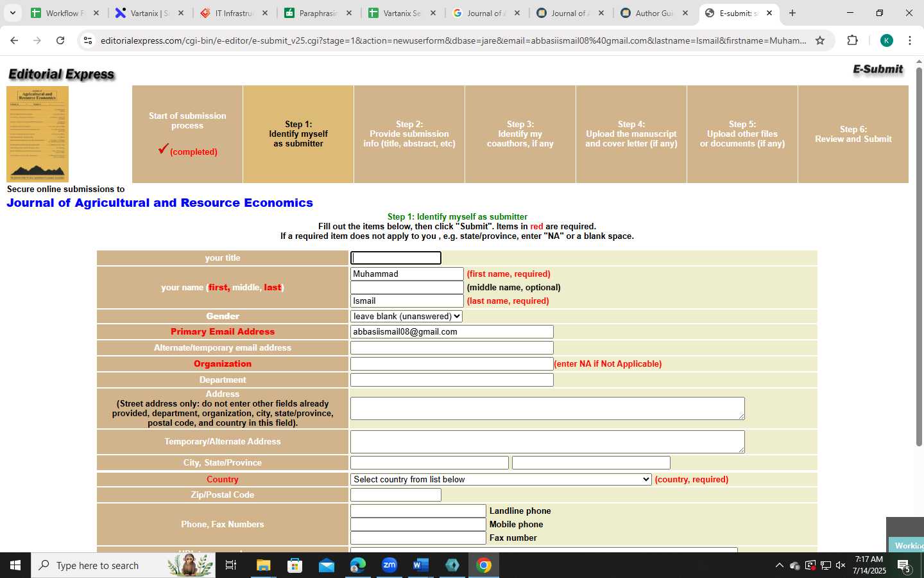Image resolution: width=924 pixels, height=578 pixels.
Task: Open a new tab with plus icon
Action: pyautogui.click(x=792, y=13)
